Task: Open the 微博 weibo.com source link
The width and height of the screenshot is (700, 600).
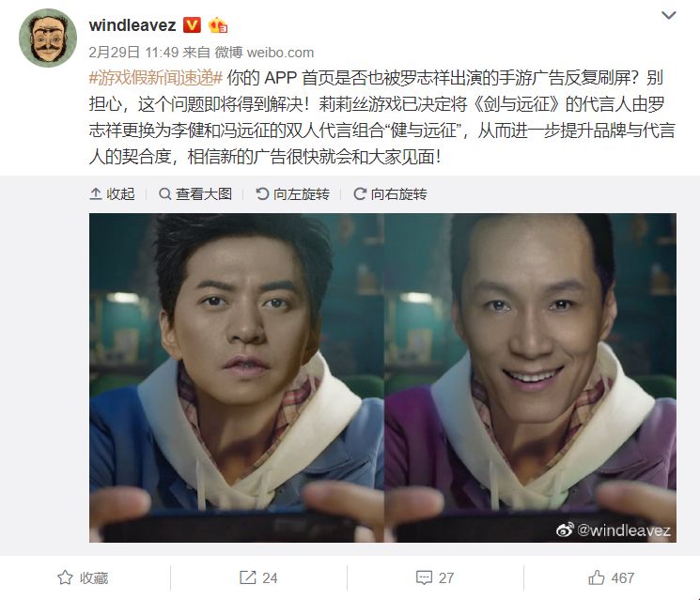Action: click(264, 53)
